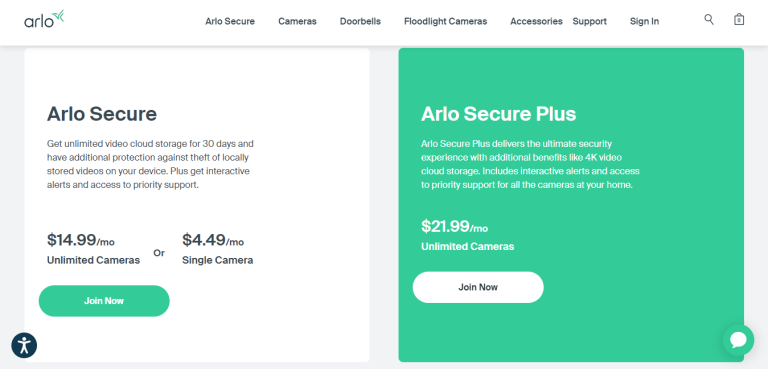Select the Arlo Secure heading
The height and width of the screenshot is (369, 768).
point(102,114)
